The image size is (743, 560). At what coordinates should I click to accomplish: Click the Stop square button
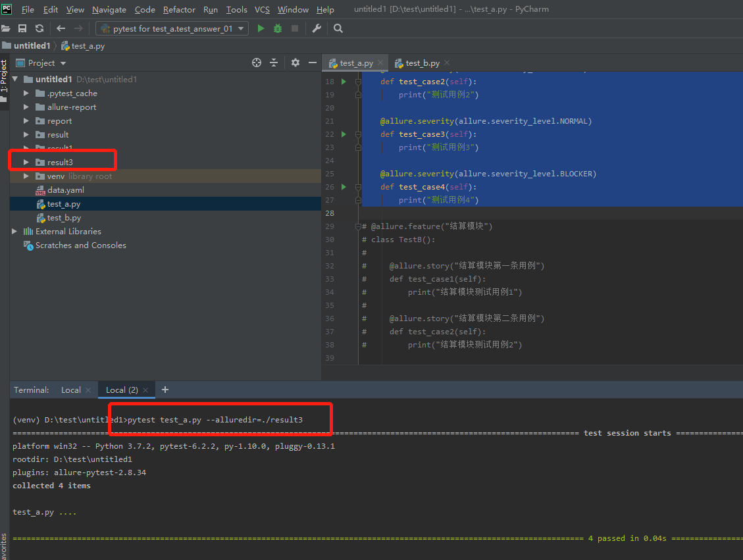(295, 28)
